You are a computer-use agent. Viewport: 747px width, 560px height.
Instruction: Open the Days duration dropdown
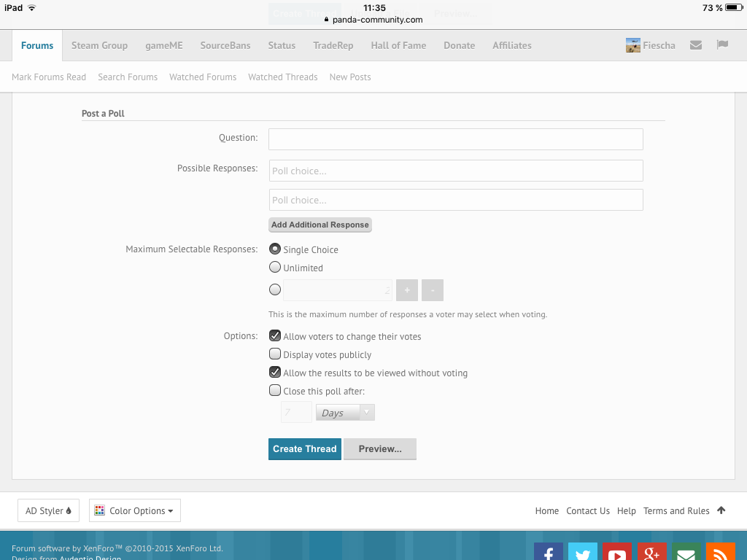[x=345, y=413]
